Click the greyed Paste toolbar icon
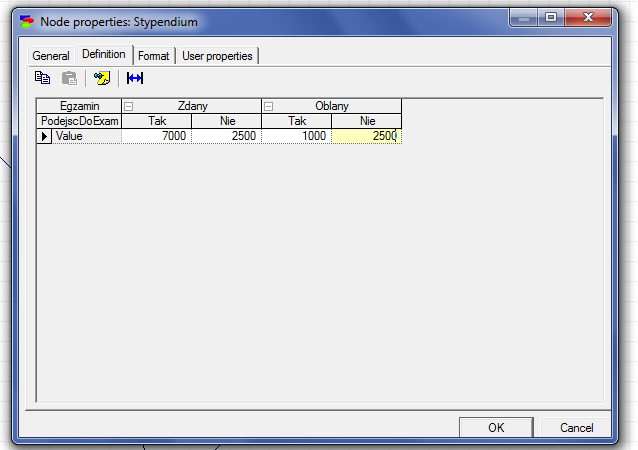 (70, 78)
